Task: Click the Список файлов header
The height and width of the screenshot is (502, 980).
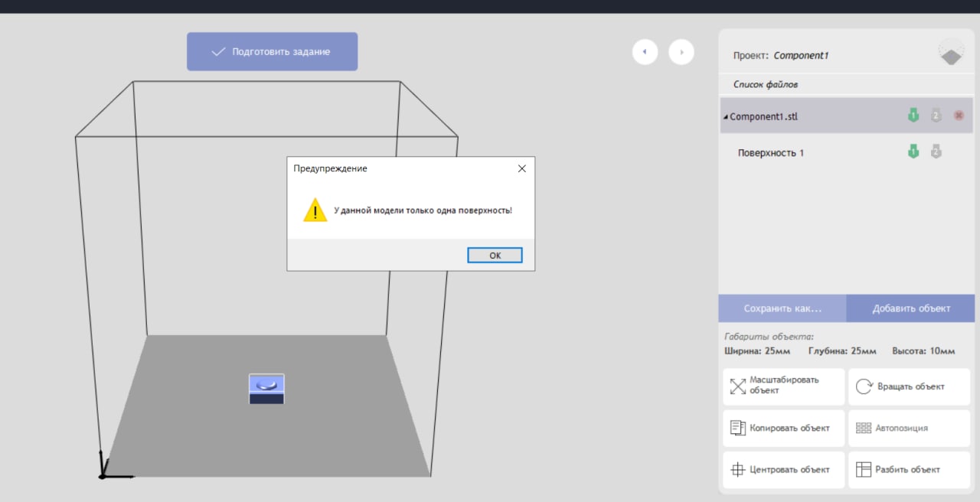Action: tap(766, 84)
